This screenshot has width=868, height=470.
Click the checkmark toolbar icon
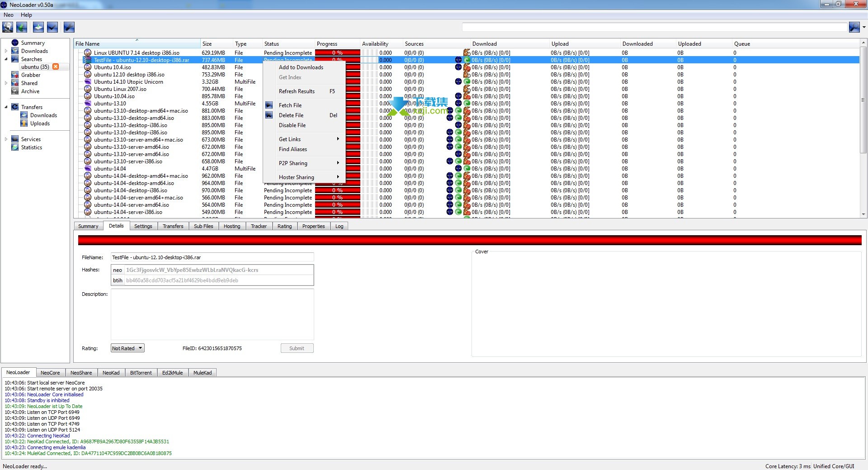tap(52, 27)
